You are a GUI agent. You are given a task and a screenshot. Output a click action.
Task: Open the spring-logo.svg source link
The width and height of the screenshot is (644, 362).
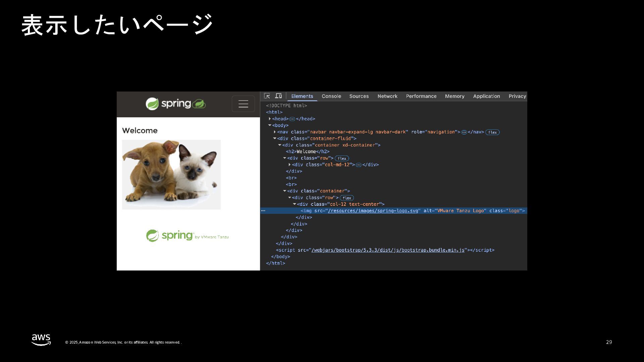click(x=373, y=211)
